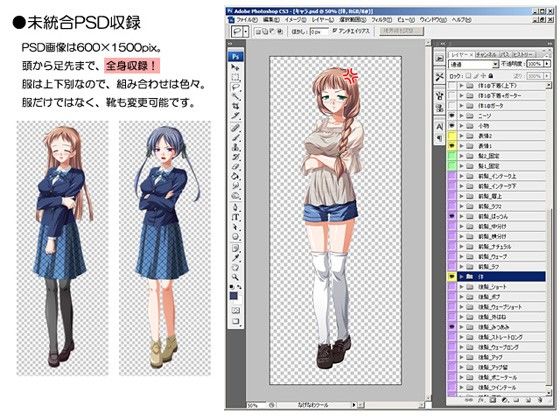Image resolution: width=560 pixels, height=420 pixels.
Task: Open the フィルタ menu
Action: coord(381,20)
